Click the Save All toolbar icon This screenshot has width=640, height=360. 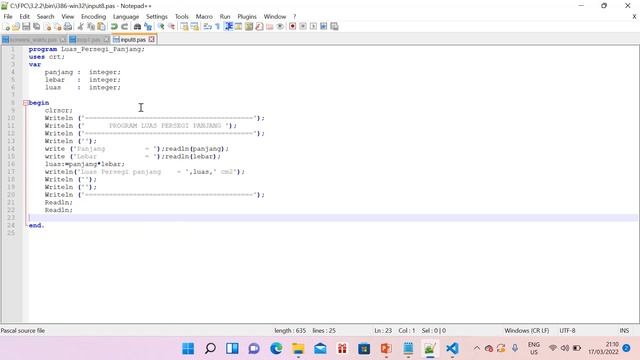click(x=37, y=27)
